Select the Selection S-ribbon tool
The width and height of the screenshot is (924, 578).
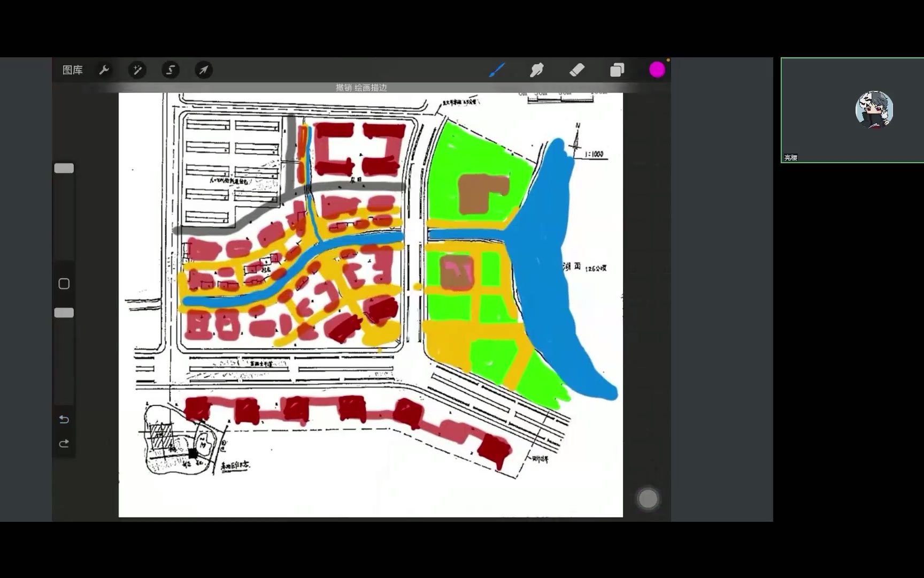point(171,70)
